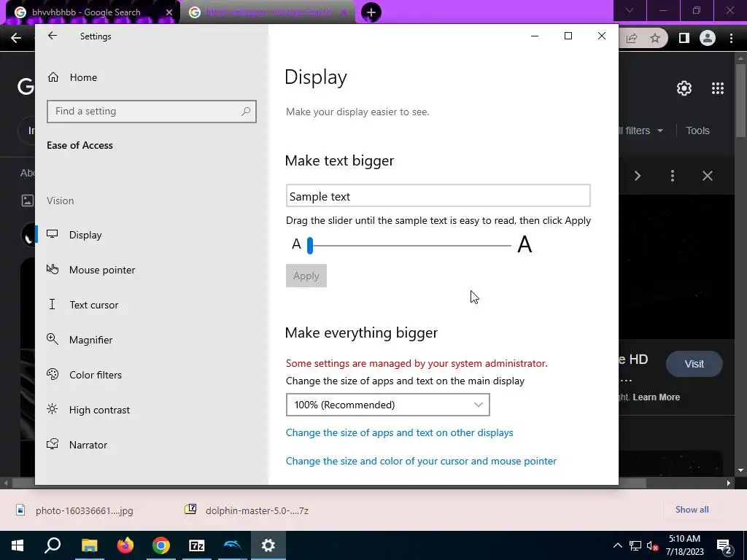This screenshot has height=560, width=747.
Task: Click Chrome back arrow behind Settings
Action: click(x=16, y=38)
